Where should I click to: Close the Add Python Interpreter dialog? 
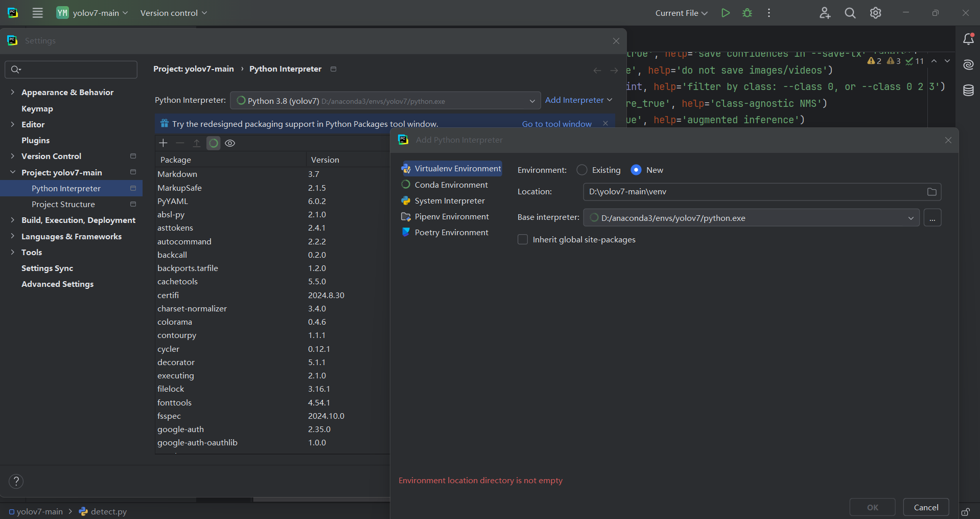(x=948, y=140)
